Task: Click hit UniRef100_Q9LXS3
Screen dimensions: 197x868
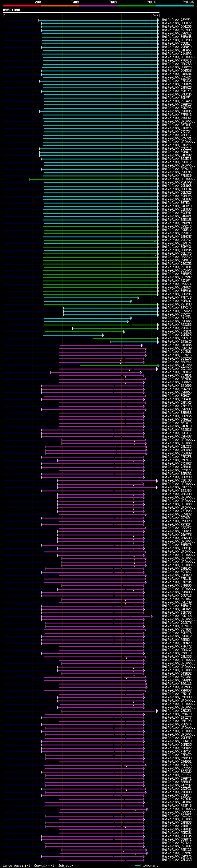Action: (176, 446)
